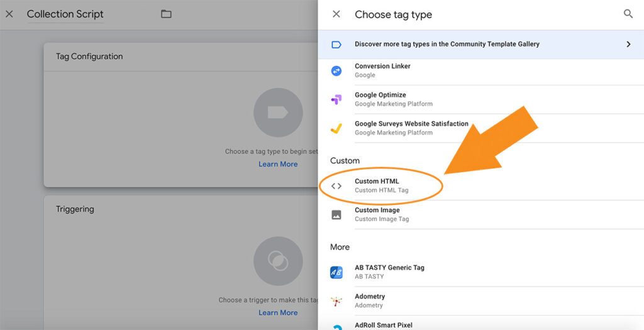644x330 pixels.
Task: Click Choose a tag type prompt text
Action: point(272,151)
